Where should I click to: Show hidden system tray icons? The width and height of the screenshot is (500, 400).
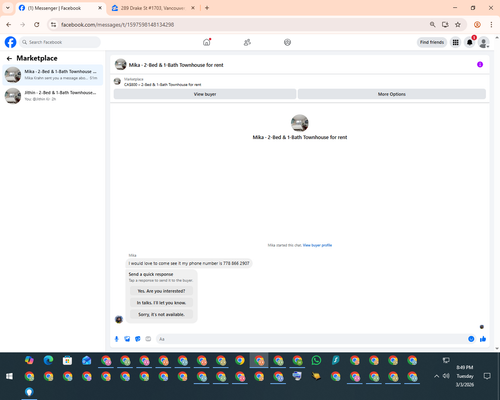(436, 376)
